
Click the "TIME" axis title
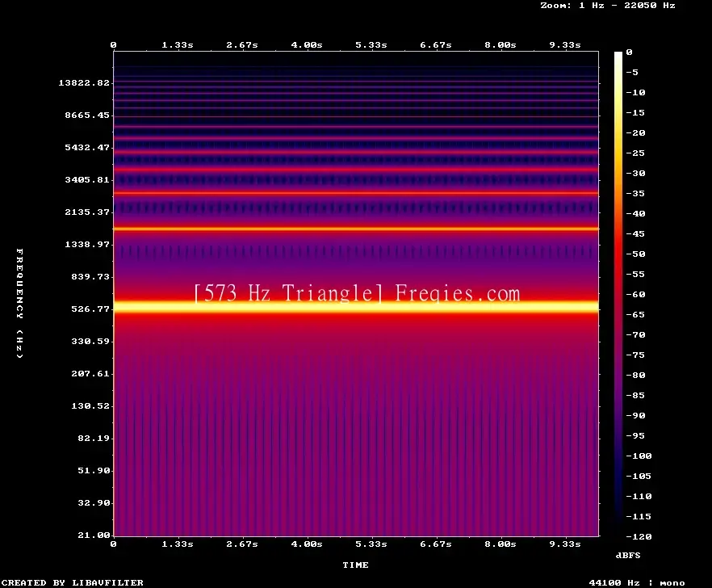(x=355, y=565)
